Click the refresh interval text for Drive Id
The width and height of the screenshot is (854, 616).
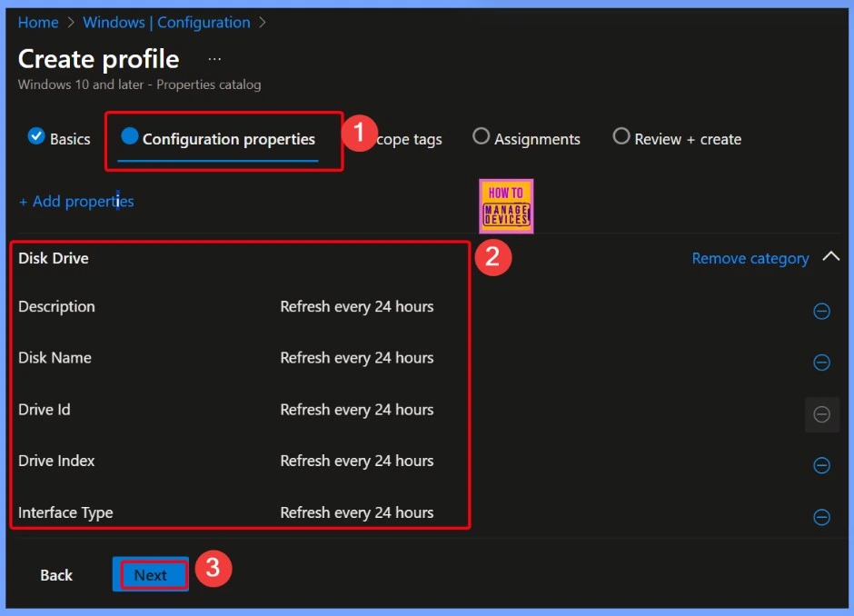click(x=357, y=410)
